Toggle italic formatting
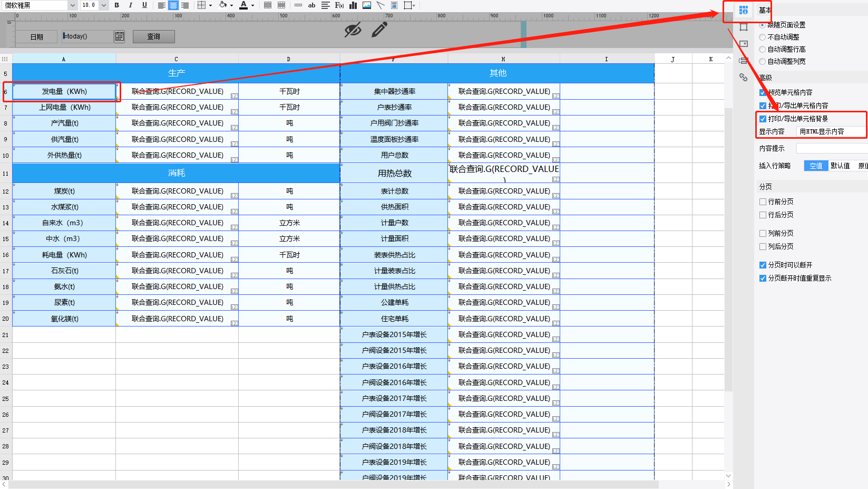The height and width of the screenshot is (489, 868). [130, 5]
